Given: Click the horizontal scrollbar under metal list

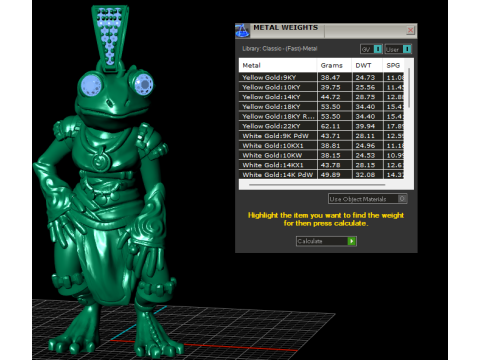Looking at the screenshot, I should [x=317, y=184].
